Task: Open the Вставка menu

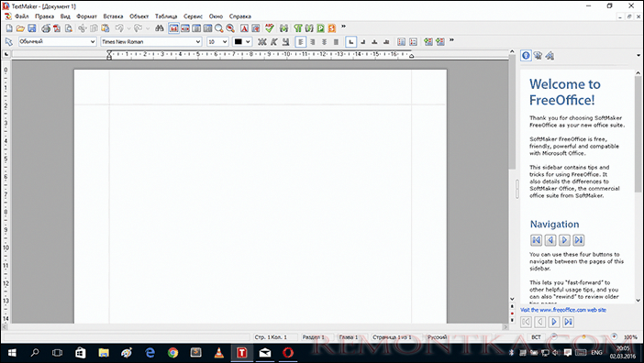Action: pyautogui.click(x=113, y=16)
